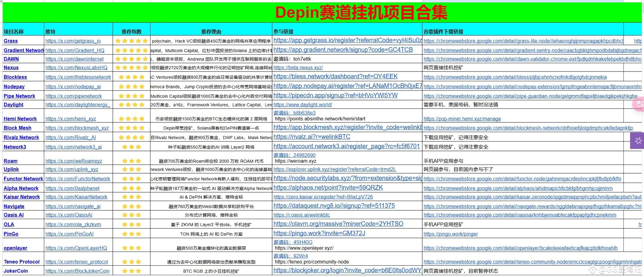This screenshot has width=644, height=277.
Task: Open the x.com/hemi_xyz Twitter link
Action: pyautogui.click(x=71, y=119)
